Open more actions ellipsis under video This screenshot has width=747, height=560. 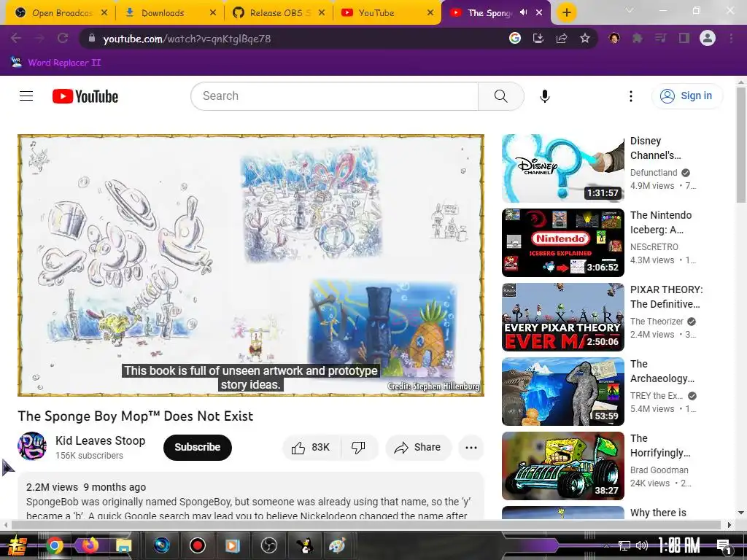pyautogui.click(x=471, y=447)
